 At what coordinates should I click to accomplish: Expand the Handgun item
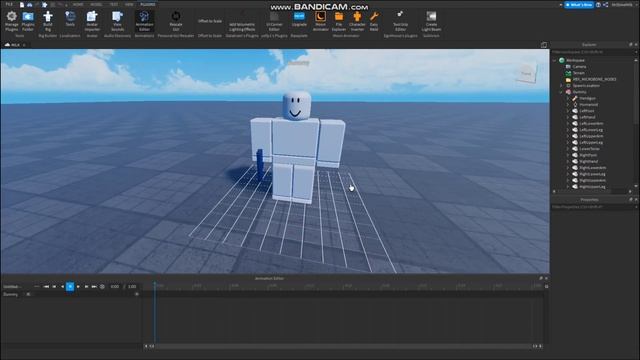click(568, 98)
